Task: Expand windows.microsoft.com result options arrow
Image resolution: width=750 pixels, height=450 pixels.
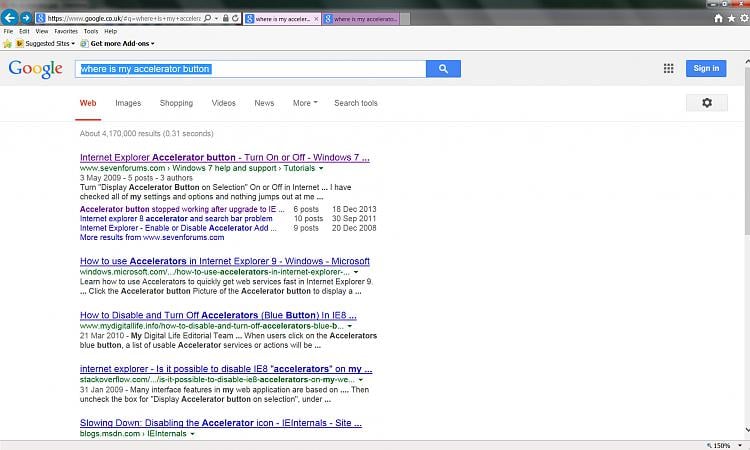Action: [x=356, y=272]
